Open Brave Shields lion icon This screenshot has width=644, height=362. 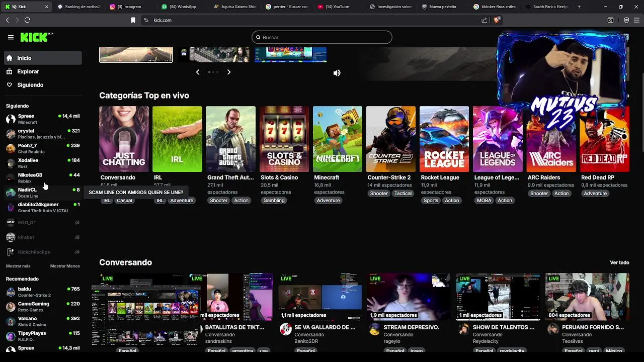pos(496,20)
